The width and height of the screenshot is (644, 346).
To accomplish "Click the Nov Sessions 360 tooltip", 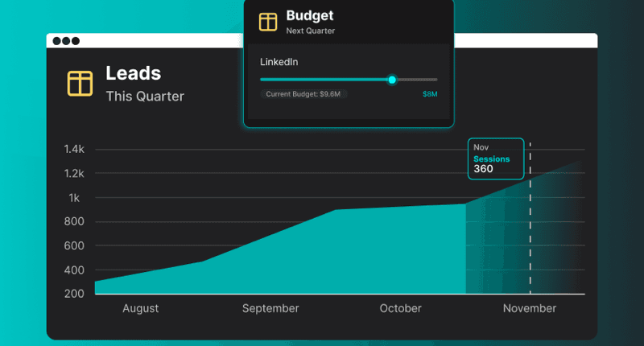I will pos(496,159).
